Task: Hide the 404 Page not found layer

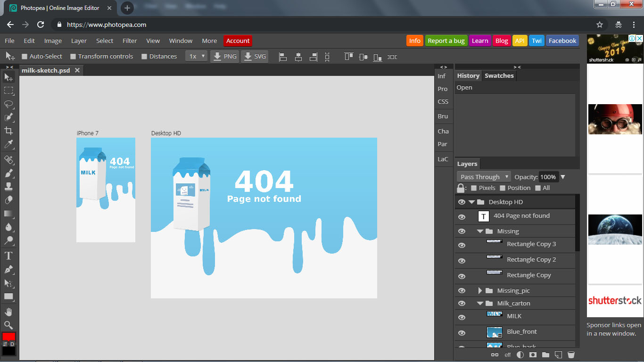Action: pyautogui.click(x=462, y=217)
